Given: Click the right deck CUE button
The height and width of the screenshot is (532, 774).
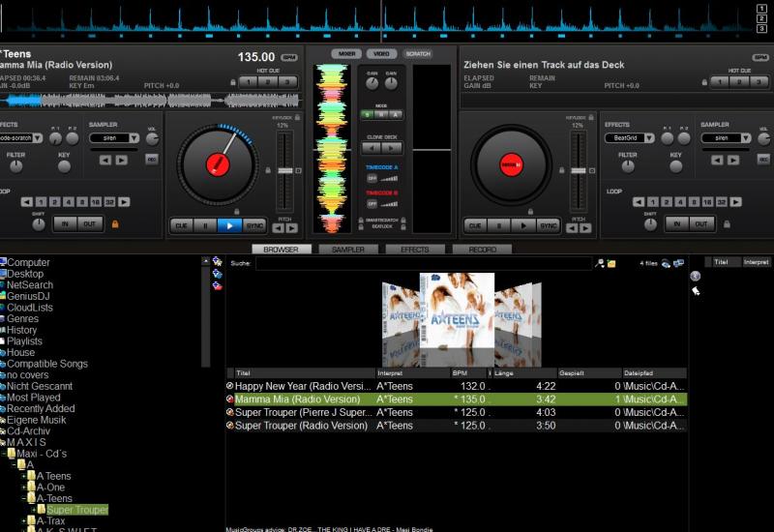Looking at the screenshot, I should pyautogui.click(x=475, y=225).
